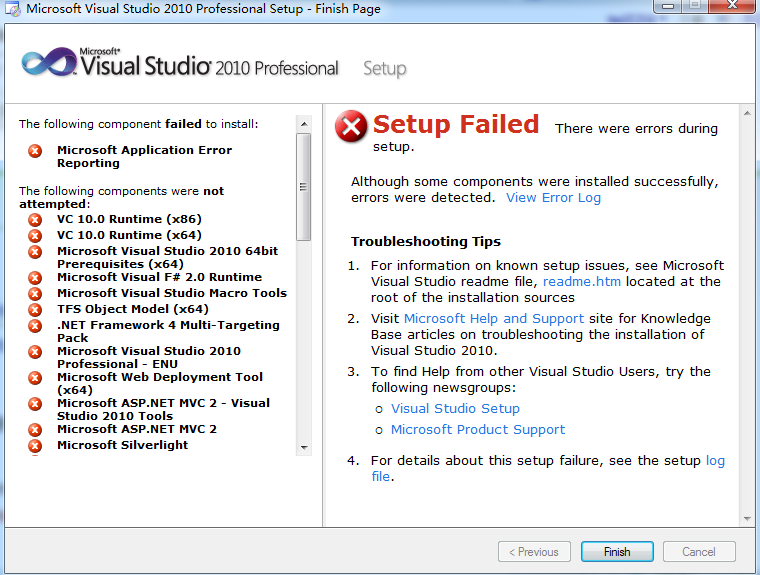Click error icon beside Microsoft Web Deployment Tool
This screenshot has width=760, height=575.
click(35, 377)
